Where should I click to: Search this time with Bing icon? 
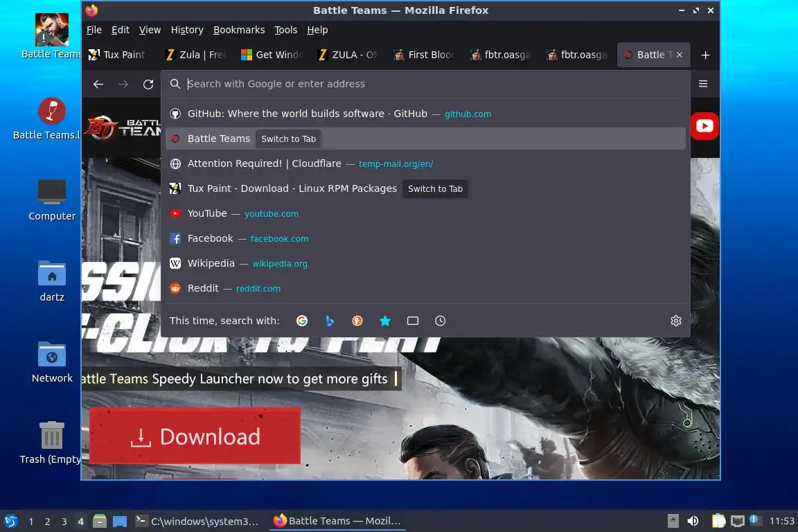(330, 321)
